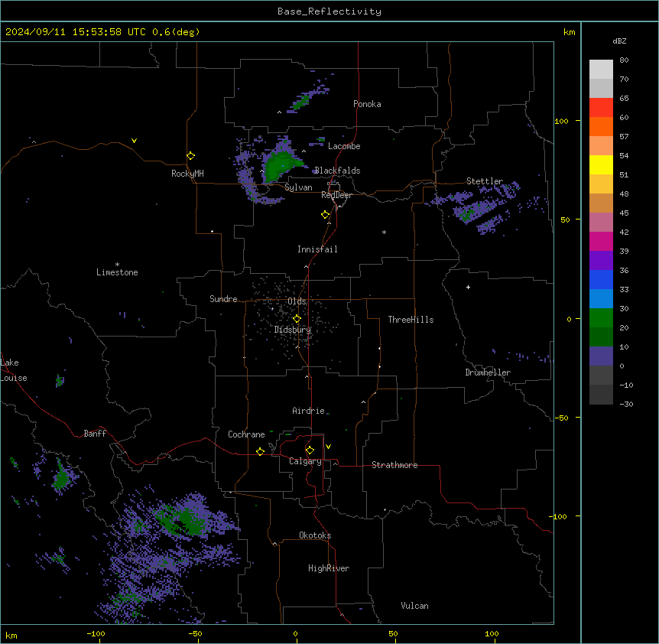Image resolution: width=659 pixels, height=644 pixels.
Task: Click the asterisk marker above the Limestone label
Action: (x=117, y=265)
